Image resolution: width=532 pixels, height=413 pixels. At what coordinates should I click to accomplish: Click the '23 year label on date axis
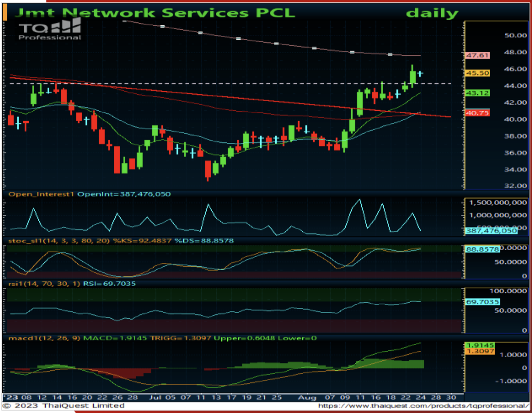coord(10,397)
